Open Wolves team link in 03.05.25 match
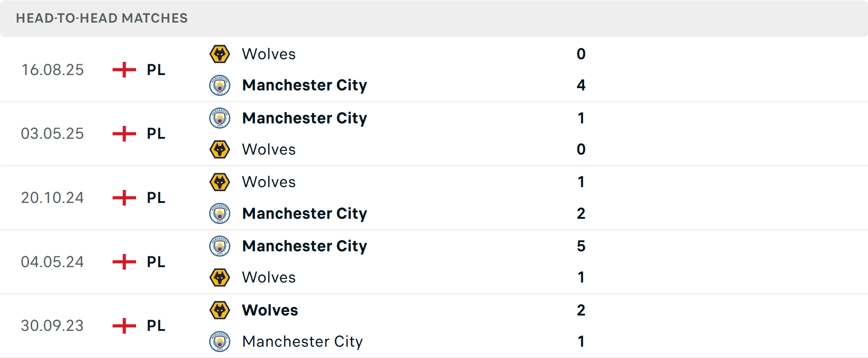The width and height of the screenshot is (868, 358). click(269, 150)
